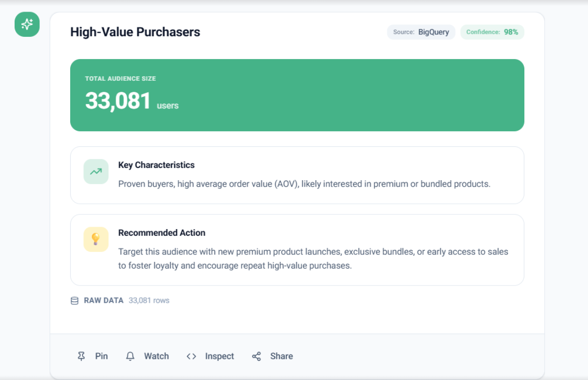Click the green trending arrow icon

[x=96, y=172]
